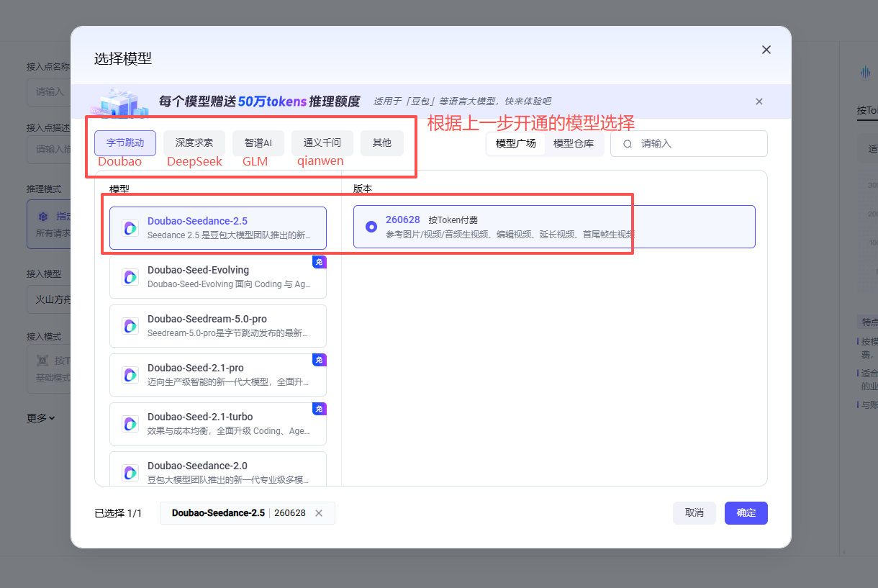Click the 每个模型赠送50万tokens banner text
This screenshot has width=878, height=588.
coord(259,101)
